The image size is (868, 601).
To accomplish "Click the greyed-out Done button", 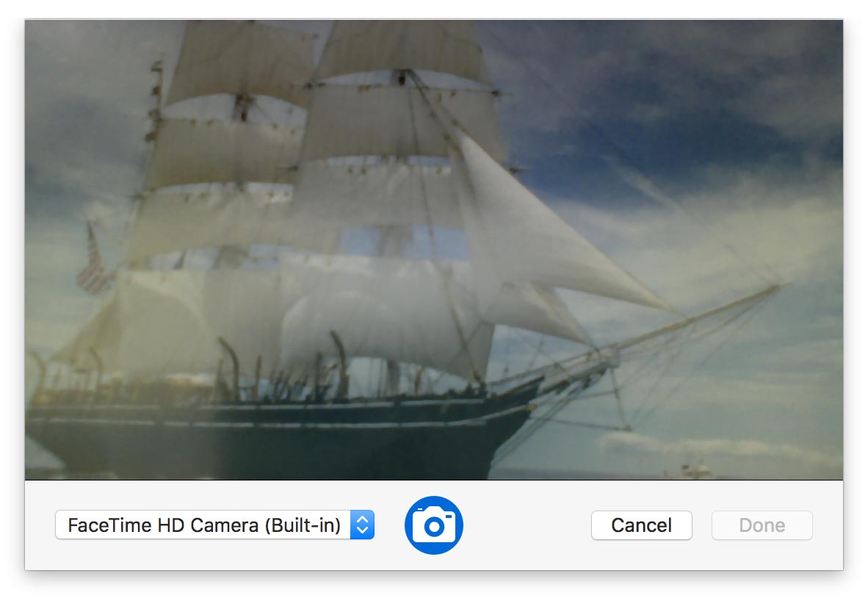I will click(x=762, y=525).
